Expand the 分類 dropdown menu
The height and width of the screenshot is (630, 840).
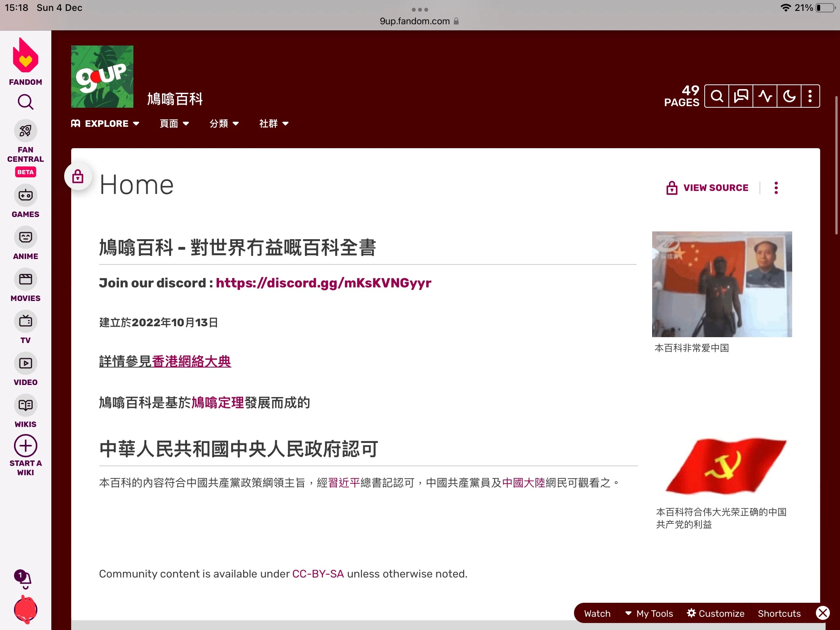point(224,124)
